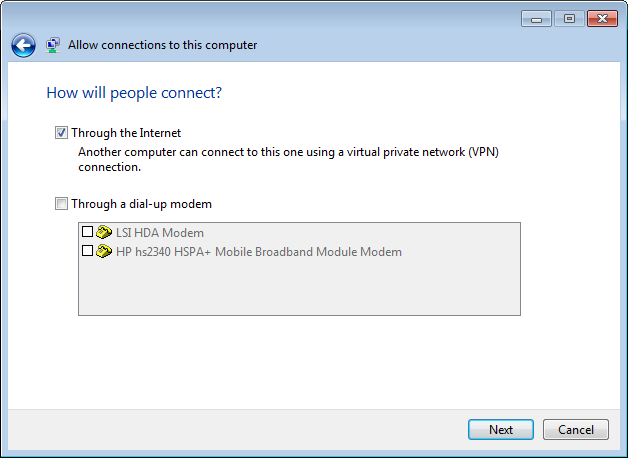Maximize the connection wizard window
Screen dimensions: 628x458
pos(569,19)
